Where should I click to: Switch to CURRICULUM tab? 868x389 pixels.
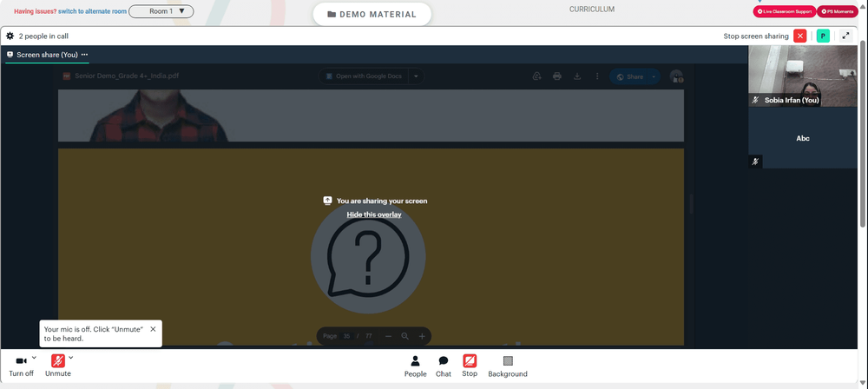click(x=592, y=10)
